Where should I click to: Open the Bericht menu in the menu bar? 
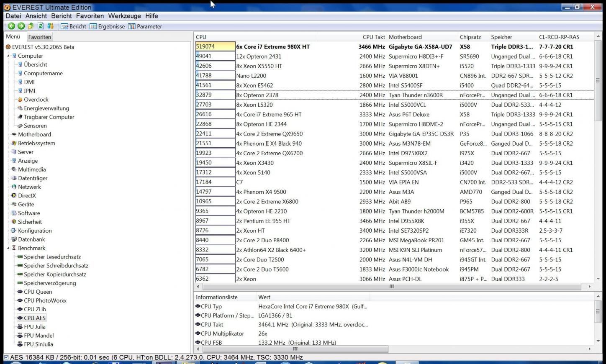(x=62, y=16)
